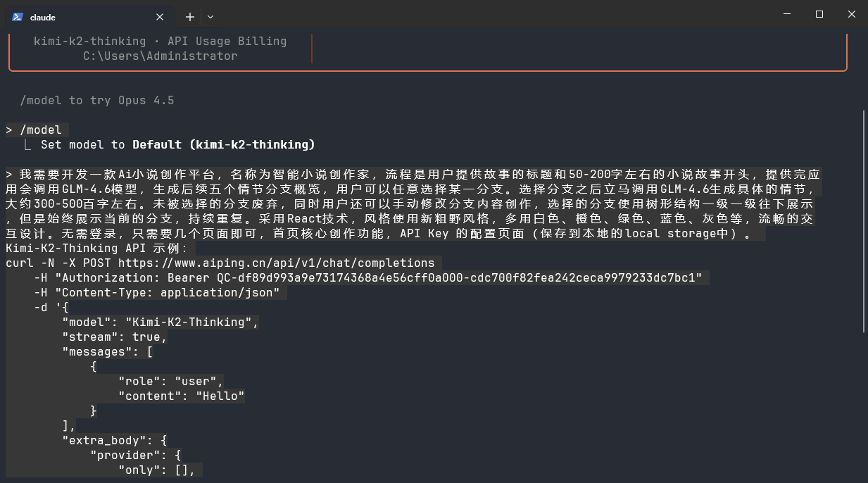Select the claude terminal tab
868x483 pixels.
coord(89,17)
